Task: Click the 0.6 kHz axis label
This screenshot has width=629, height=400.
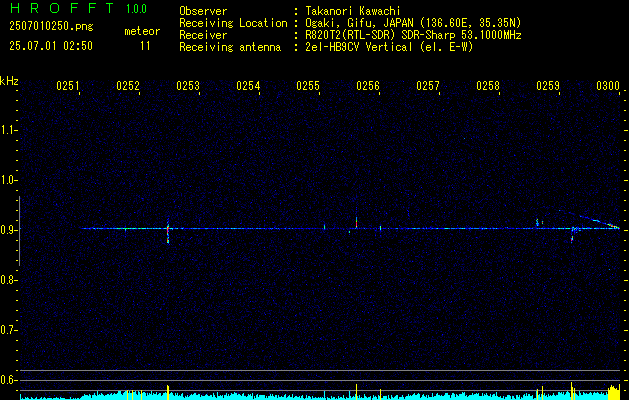Action: (8, 380)
